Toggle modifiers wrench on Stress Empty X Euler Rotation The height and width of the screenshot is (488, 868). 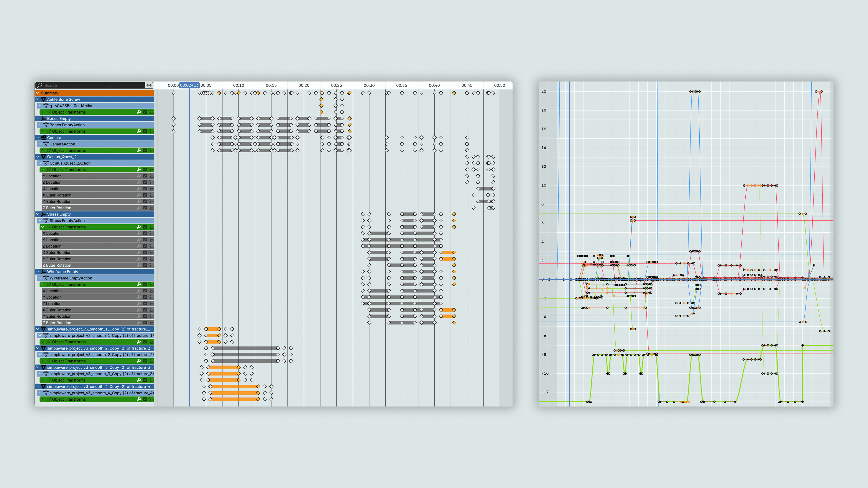[139, 252]
